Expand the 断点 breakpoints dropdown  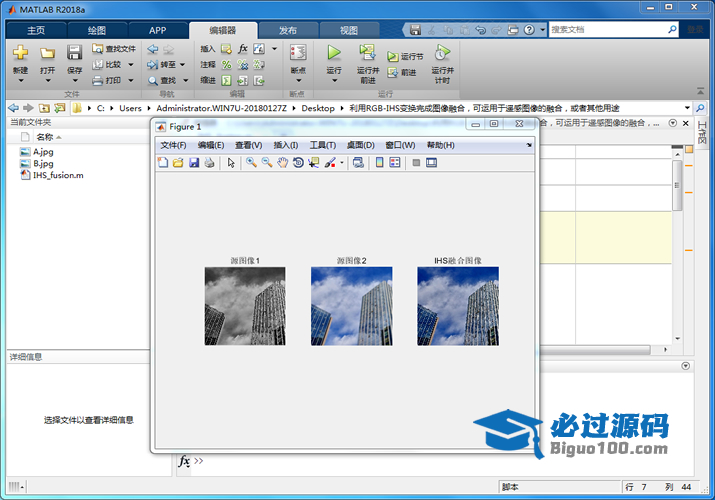(298, 78)
